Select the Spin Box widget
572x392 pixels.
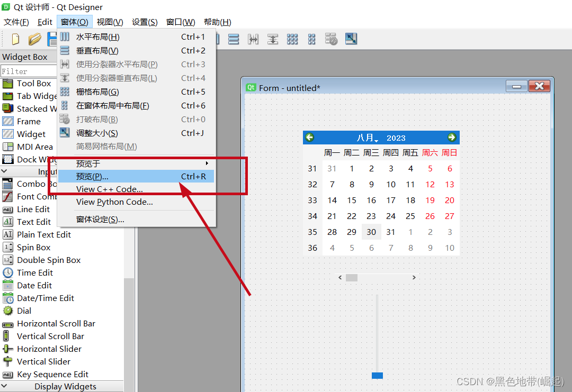pos(33,248)
